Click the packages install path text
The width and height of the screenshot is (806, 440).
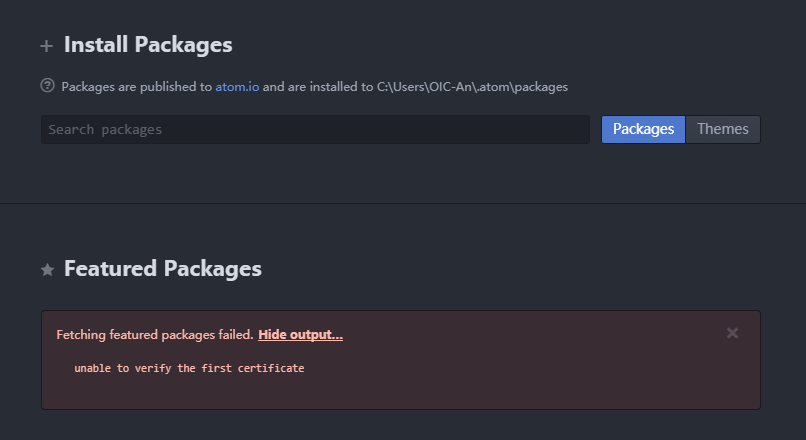click(472, 86)
